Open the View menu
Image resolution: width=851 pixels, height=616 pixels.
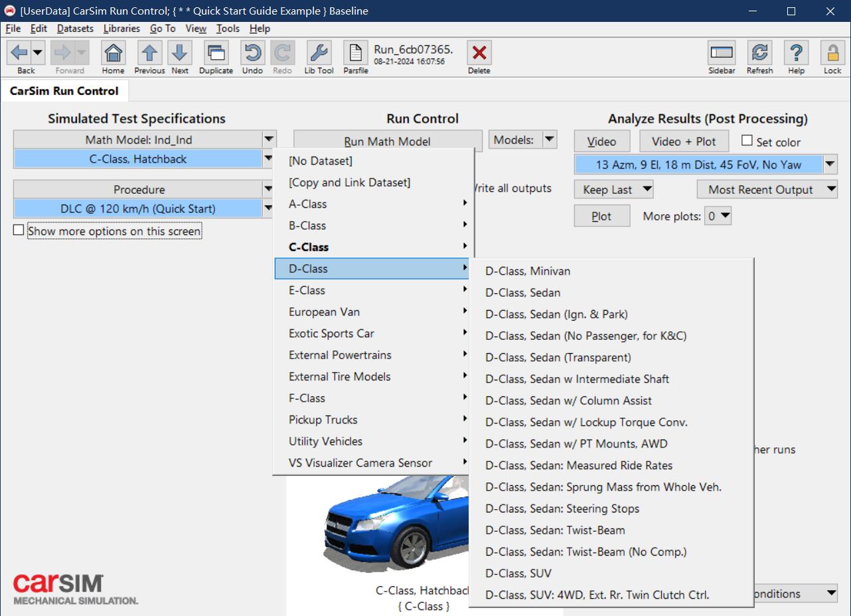tap(196, 29)
